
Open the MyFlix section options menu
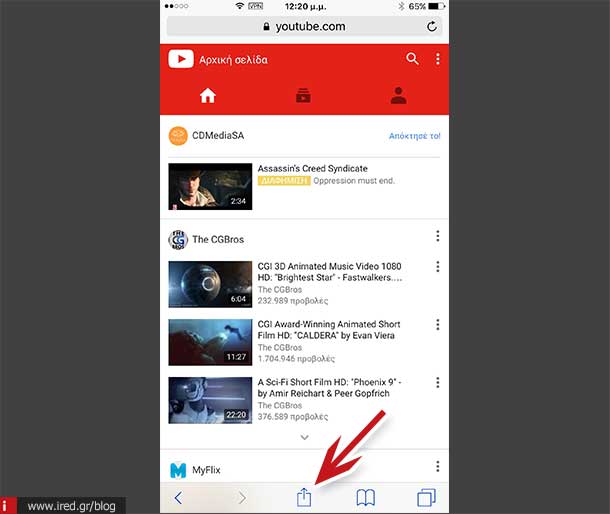(x=438, y=466)
